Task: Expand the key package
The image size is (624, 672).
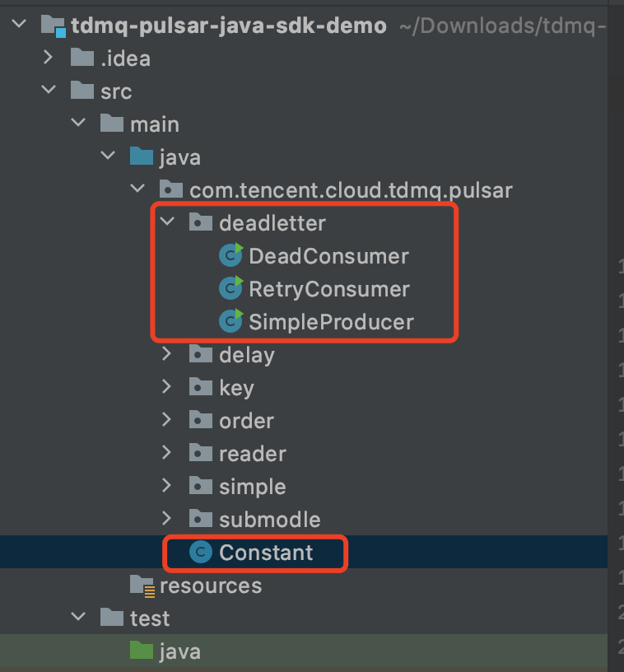Action: 166,387
